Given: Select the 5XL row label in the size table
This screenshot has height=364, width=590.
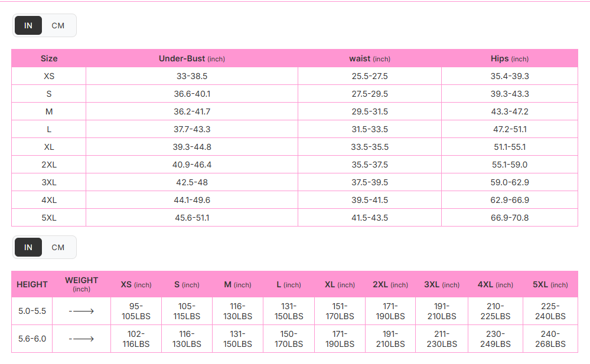Looking at the screenshot, I should 49,218.
